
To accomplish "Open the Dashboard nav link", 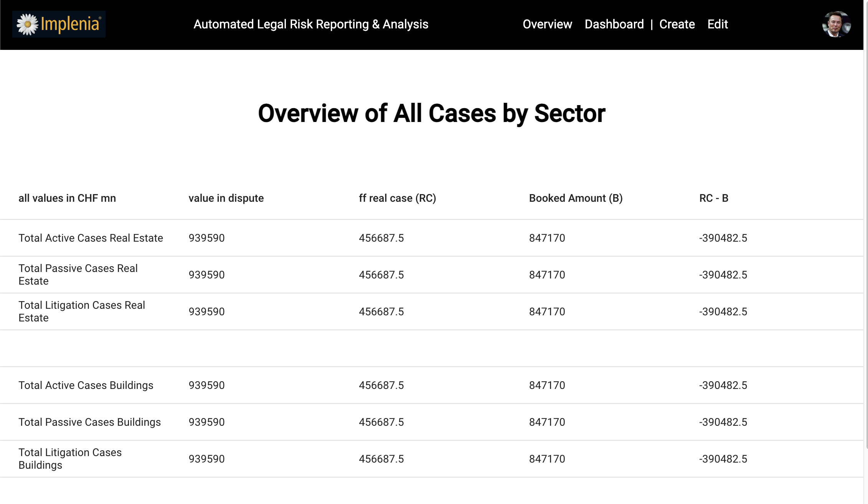I will pyautogui.click(x=614, y=24).
